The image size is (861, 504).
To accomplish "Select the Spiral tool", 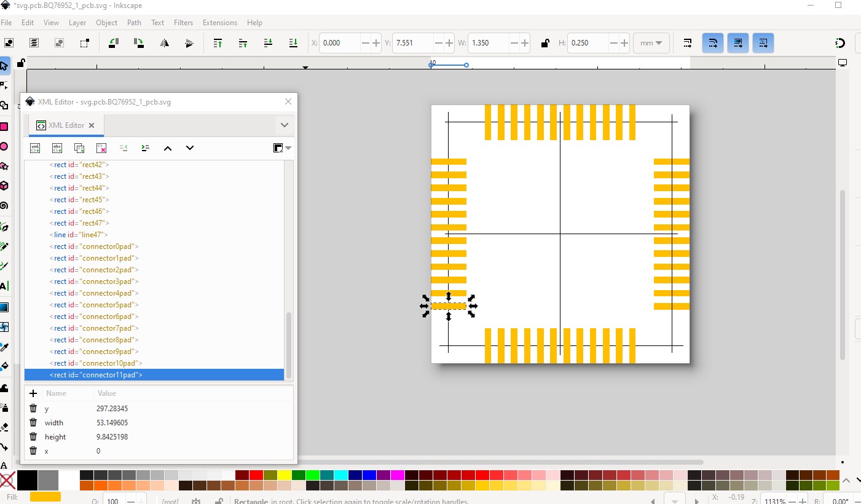I will pyautogui.click(x=4, y=206).
